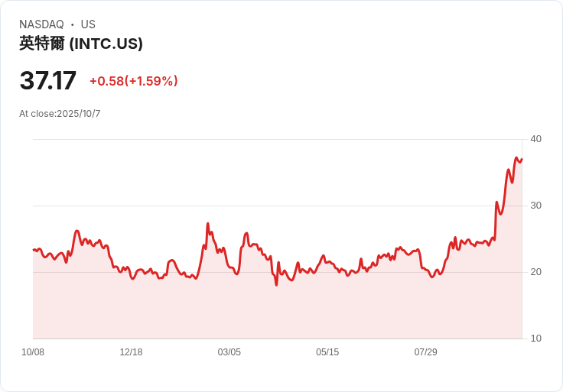The height and width of the screenshot is (392, 563).
Task: Click the chart line's highest peak
Action: [x=517, y=158]
